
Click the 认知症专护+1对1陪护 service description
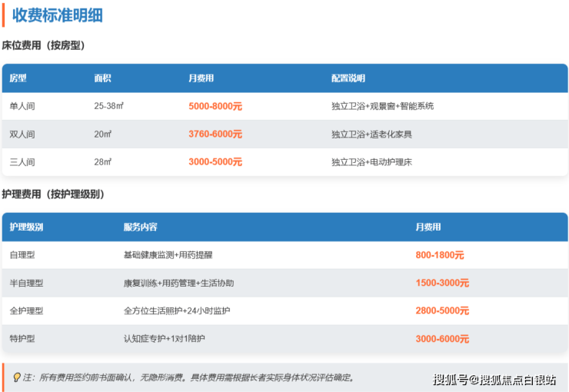pos(165,339)
